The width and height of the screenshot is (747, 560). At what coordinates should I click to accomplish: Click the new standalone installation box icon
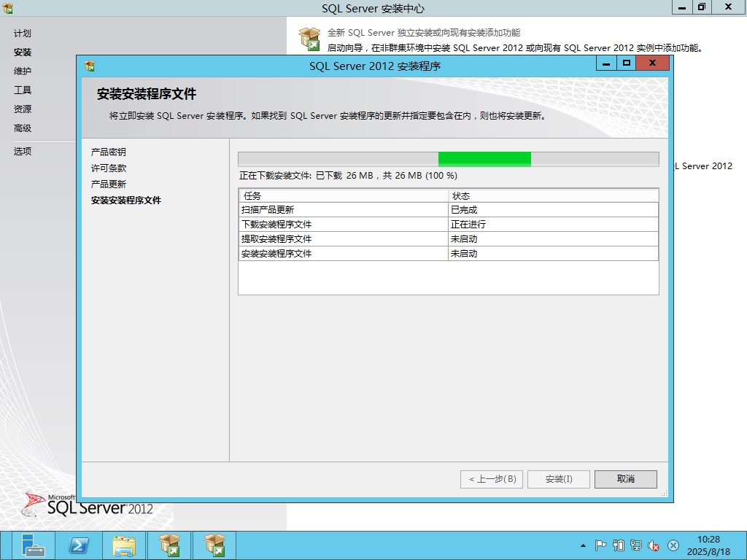click(309, 39)
